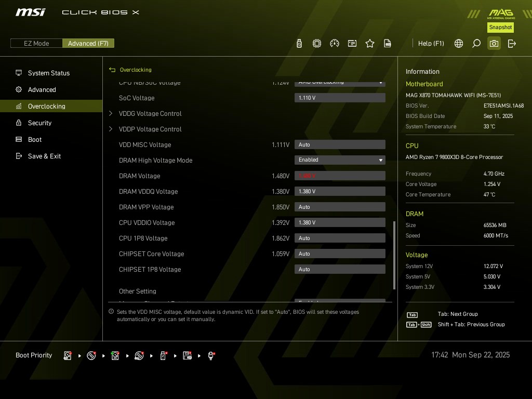Open DRAM High Voltage Mode dropdown
The width and height of the screenshot is (532, 399).
[340, 160]
